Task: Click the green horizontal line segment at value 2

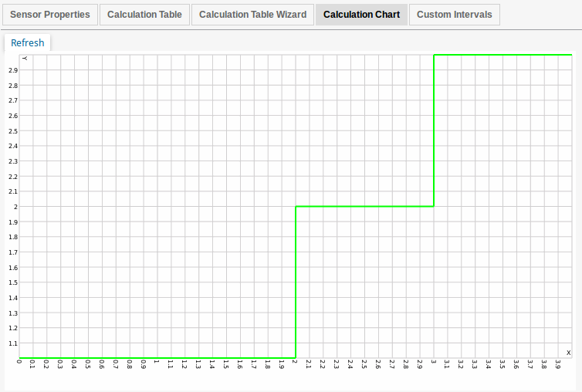Action: click(364, 206)
